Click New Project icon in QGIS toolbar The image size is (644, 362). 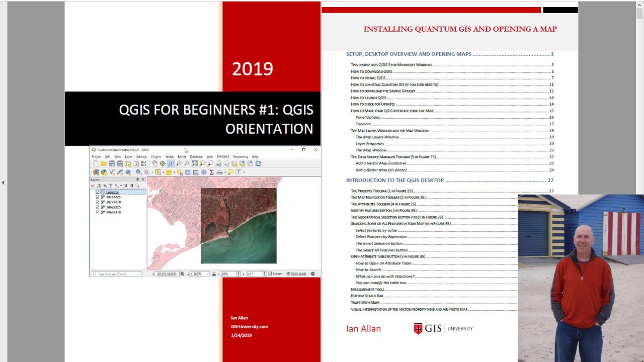coord(96,163)
